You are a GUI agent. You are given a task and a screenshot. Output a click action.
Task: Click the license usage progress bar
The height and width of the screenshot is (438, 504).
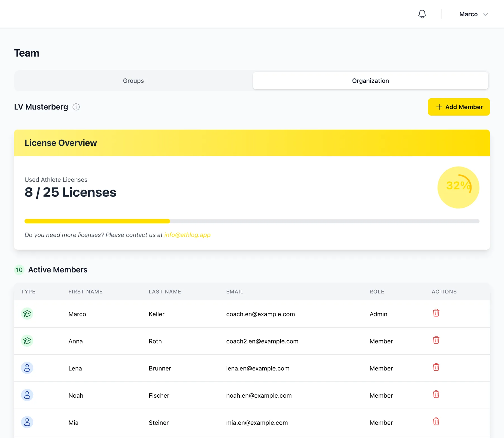(252, 221)
